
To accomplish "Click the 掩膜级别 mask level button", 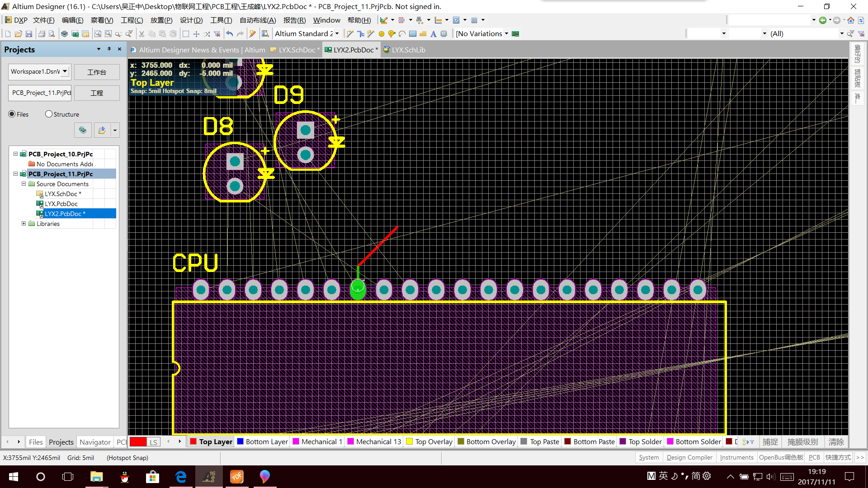I will tap(802, 442).
